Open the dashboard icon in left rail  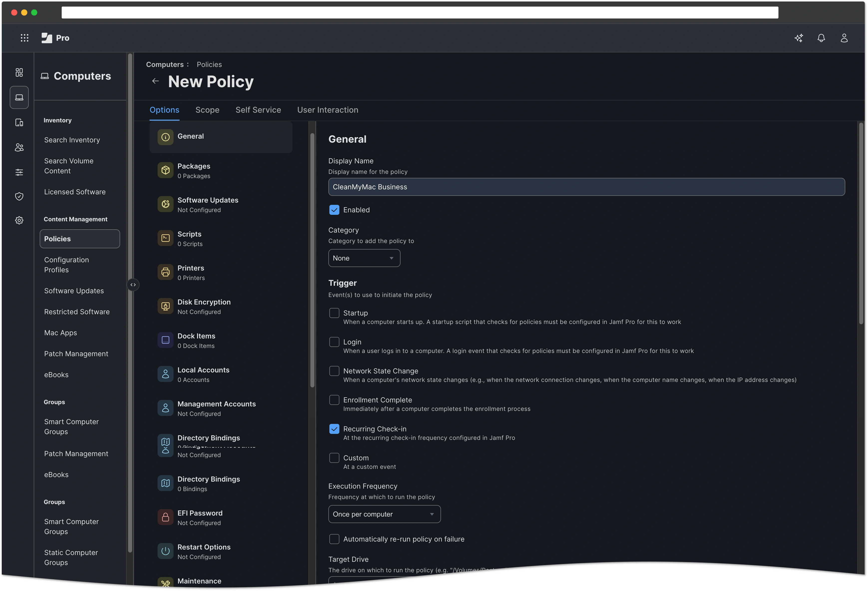pyautogui.click(x=19, y=72)
